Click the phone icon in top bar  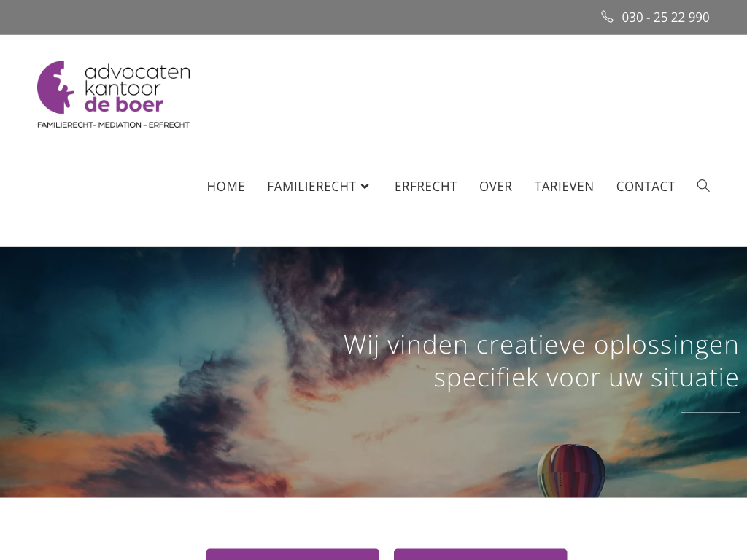click(x=607, y=17)
